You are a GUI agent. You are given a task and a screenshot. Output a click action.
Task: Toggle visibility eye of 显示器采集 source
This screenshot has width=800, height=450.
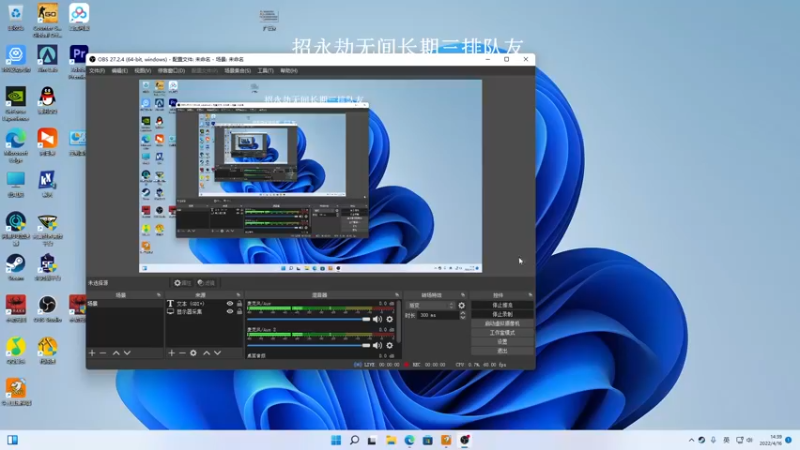(230, 311)
